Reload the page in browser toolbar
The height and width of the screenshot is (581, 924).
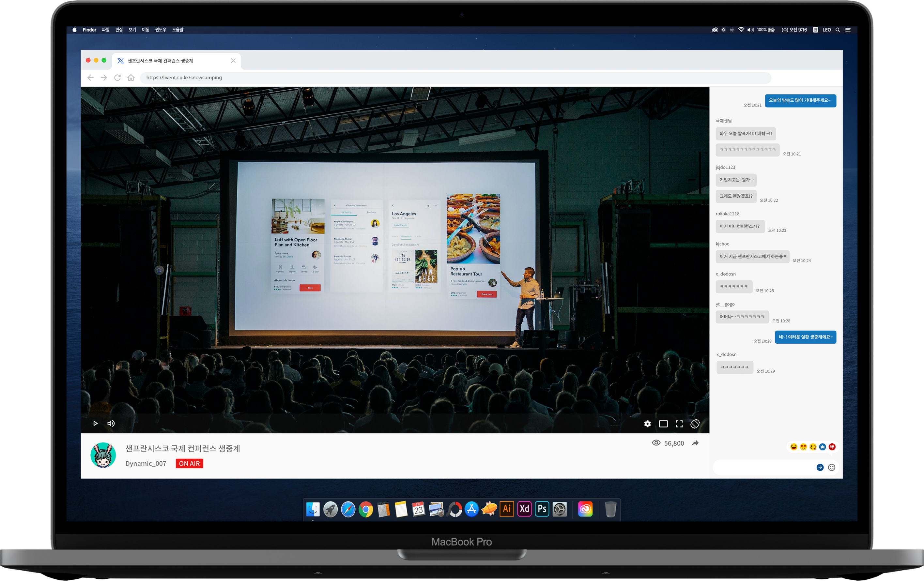point(117,78)
